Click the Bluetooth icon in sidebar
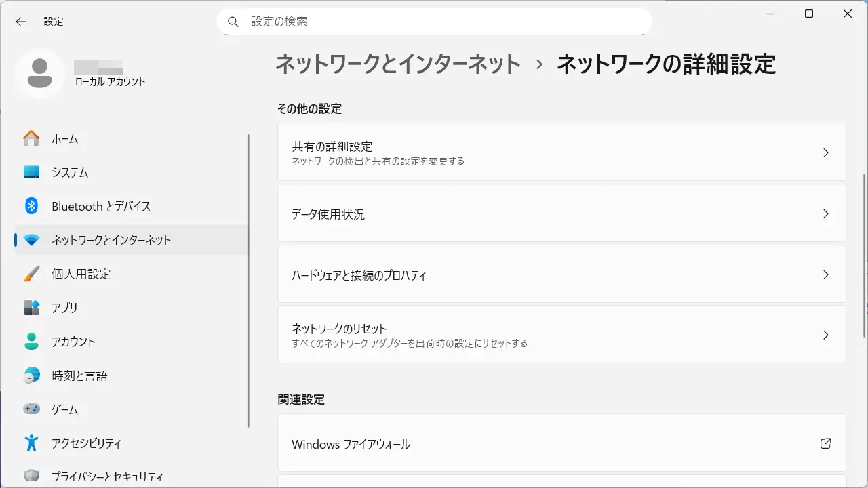 tap(31, 206)
